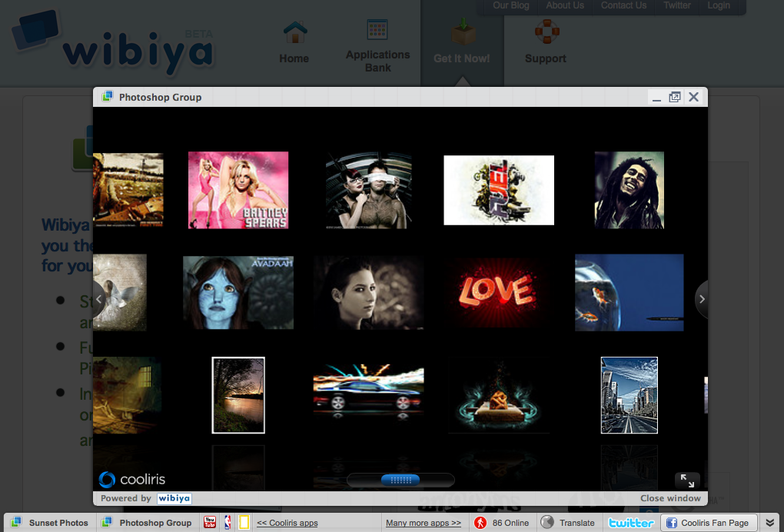Open the FUEL graffiti art thumbnail
This screenshot has height=532, width=784.
[499, 190]
